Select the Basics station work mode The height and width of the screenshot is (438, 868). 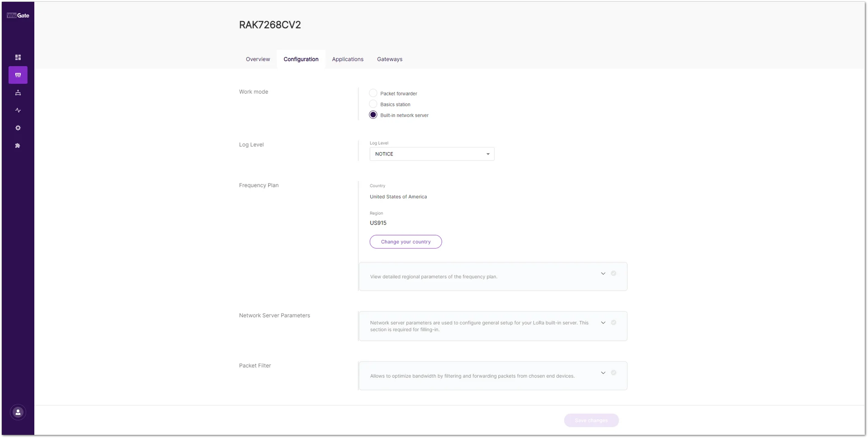click(x=373, y=104)
